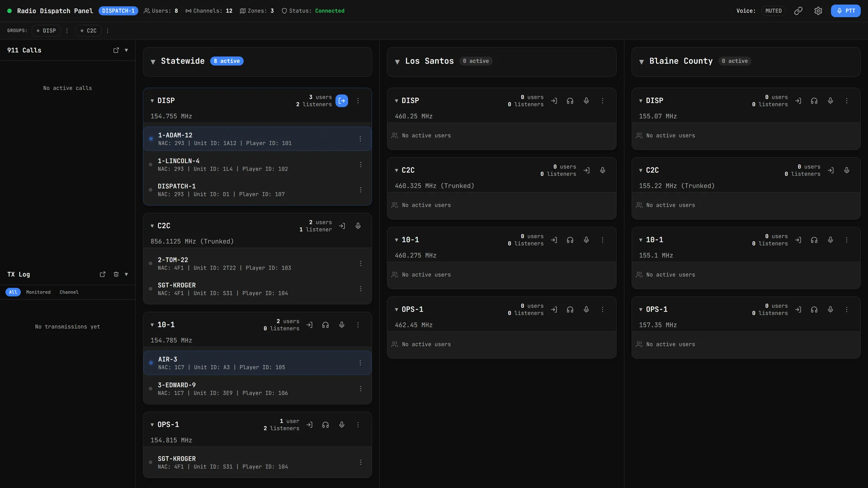Open Los Santos OPS-1 options menu
The image size is (868, 488).
pyautogui.click(x=602, y=310)
